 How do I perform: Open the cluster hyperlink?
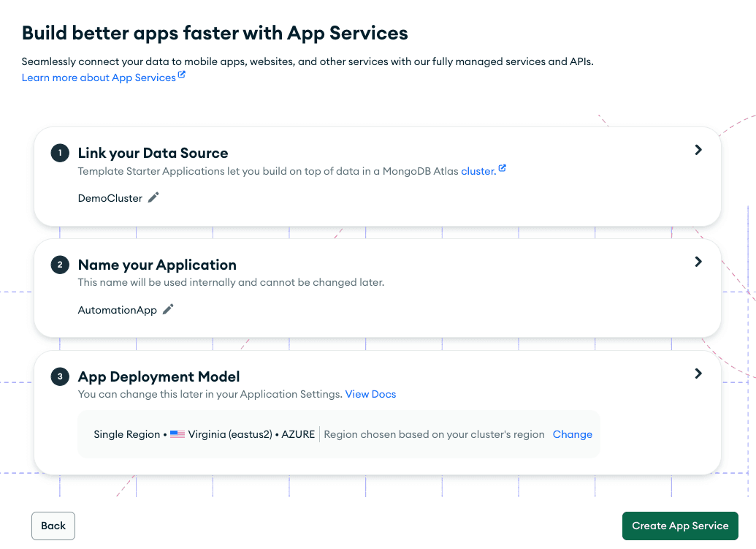(478, 170)
